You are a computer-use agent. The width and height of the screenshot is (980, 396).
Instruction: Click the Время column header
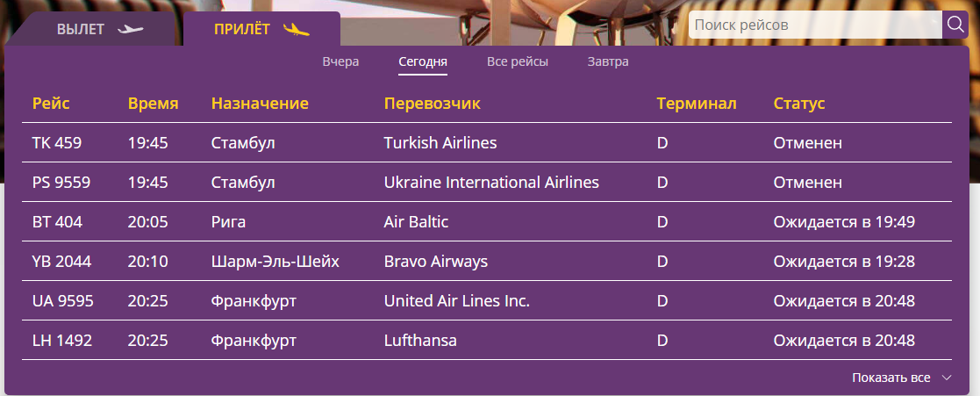(153, 104)
